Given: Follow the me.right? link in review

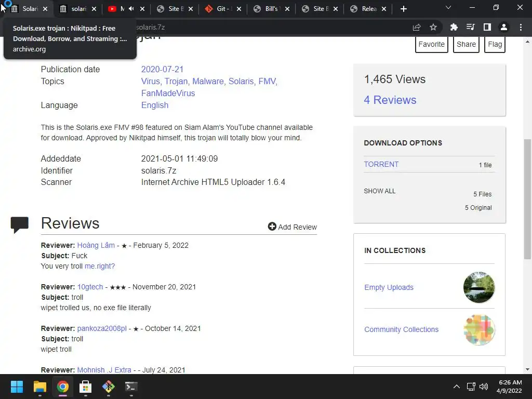Looking at the screenshot, I should click(100, 266).
